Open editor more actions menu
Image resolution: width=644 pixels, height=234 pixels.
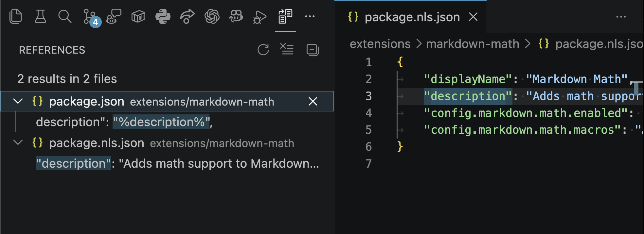tap(621, 17)
